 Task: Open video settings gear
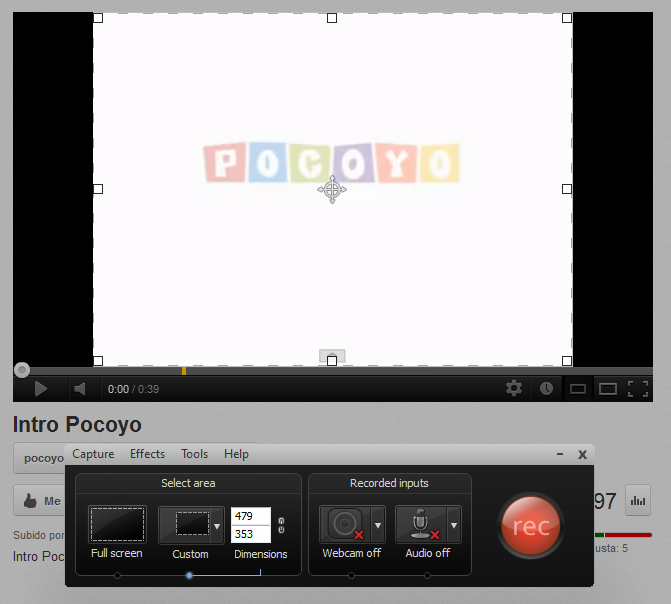point(514,389)
